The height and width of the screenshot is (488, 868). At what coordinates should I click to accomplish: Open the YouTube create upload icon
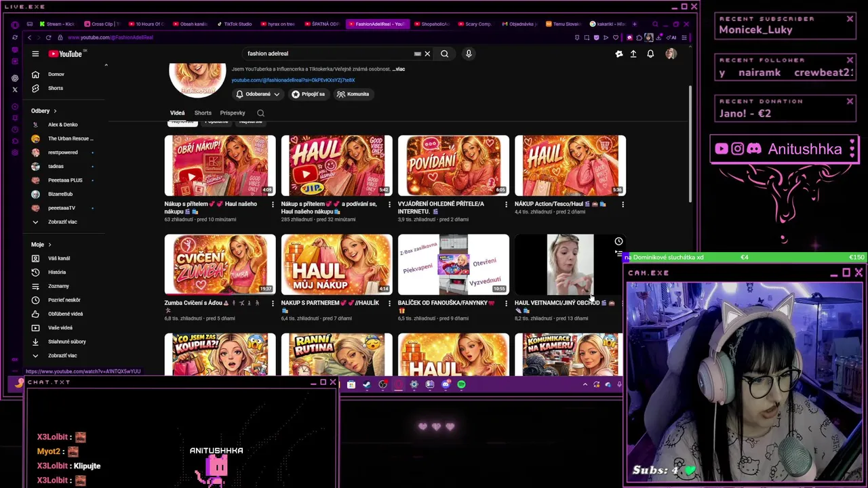point(633,54)
